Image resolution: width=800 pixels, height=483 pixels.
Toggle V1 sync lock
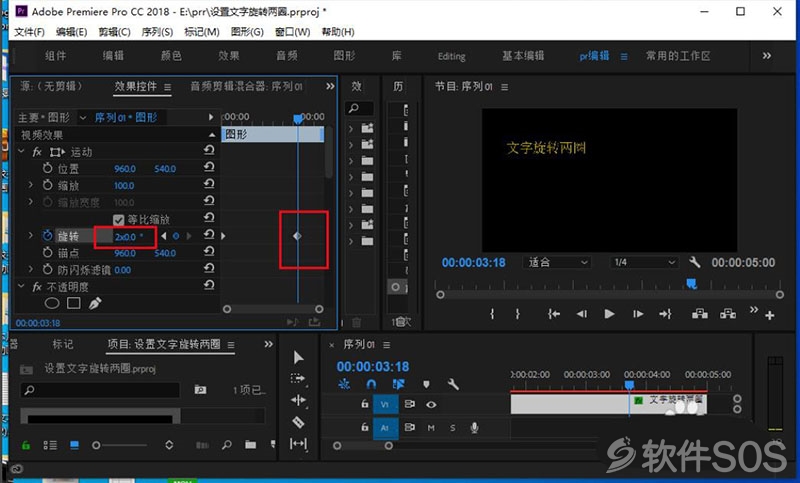click(409, 404)
